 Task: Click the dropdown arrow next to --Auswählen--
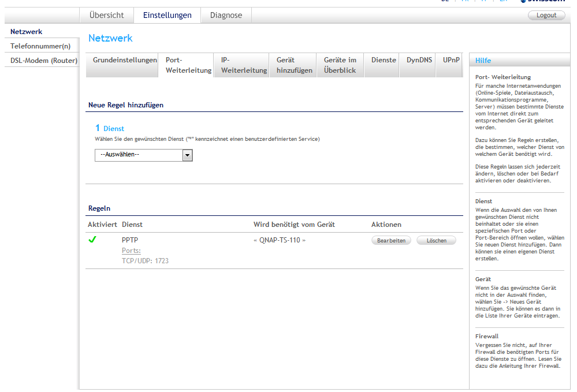(x=187, y=155)
